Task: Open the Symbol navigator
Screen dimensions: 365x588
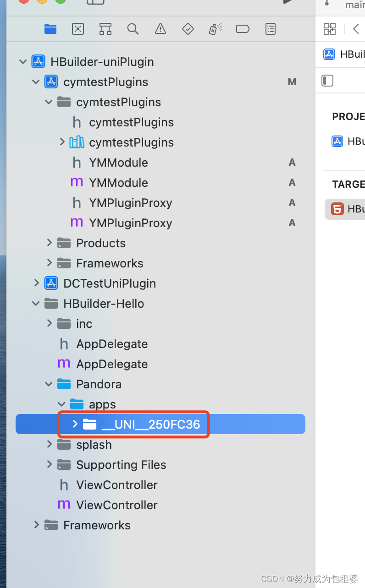Action: pos(105,29)
